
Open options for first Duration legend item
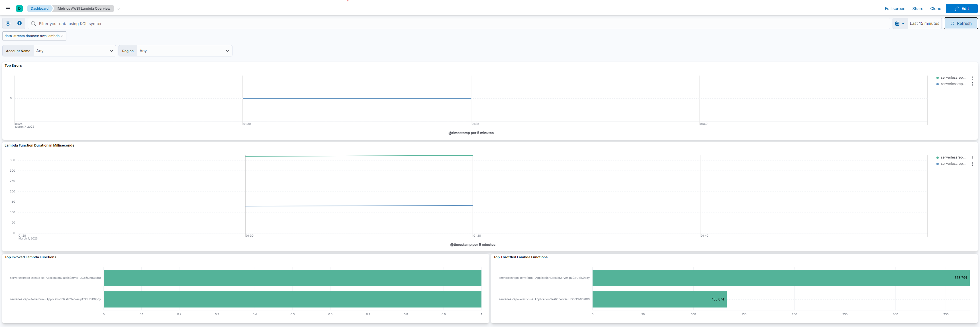coord(972,158)
